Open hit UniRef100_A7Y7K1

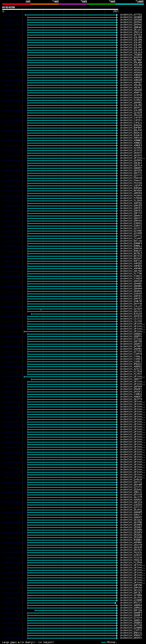coord(131,15)
